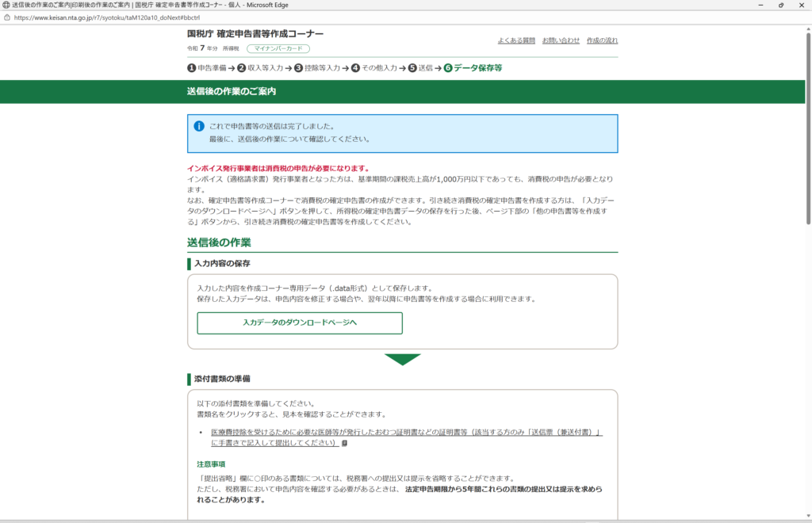Click step 1 申告準備 circle number

(191, 68)
